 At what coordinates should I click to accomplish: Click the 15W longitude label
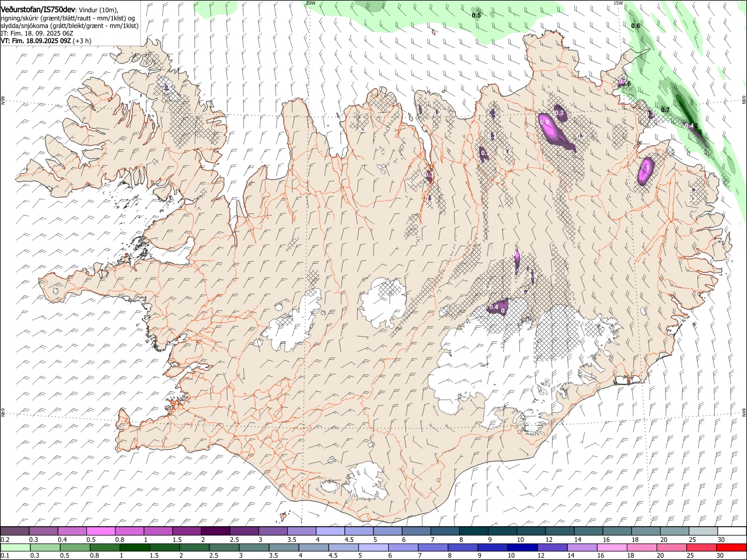[619, 3]
